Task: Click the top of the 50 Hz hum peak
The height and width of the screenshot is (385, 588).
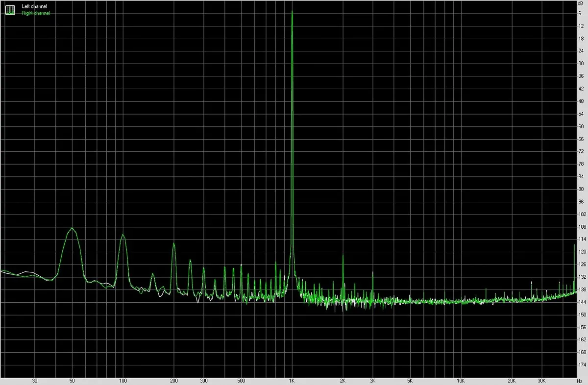Action: coord(72,228)
